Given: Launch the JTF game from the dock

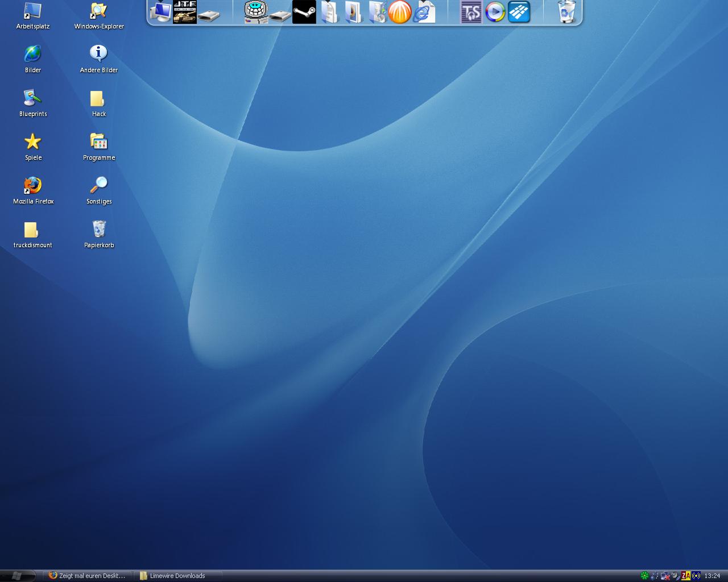Looking at the screenshot, I should (x=185, y=12).
